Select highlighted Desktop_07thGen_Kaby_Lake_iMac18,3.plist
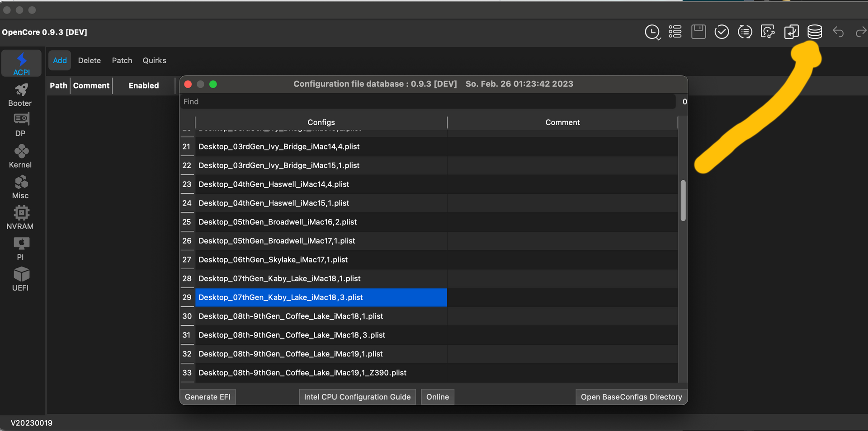The image size is (868, 431). 321,297
